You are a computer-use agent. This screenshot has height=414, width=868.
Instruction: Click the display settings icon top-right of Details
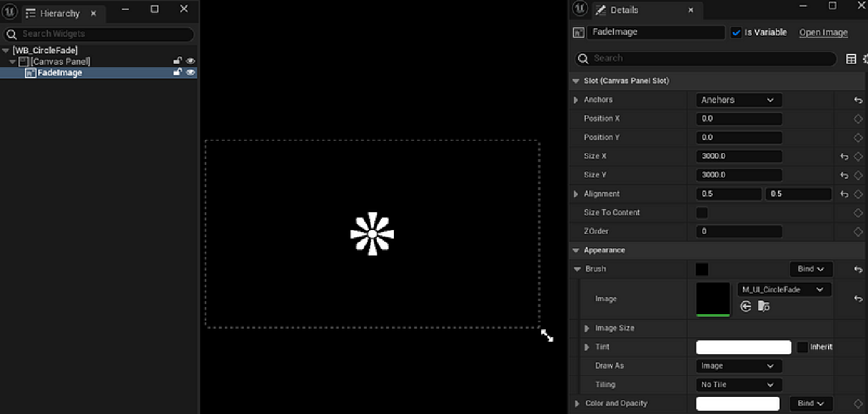tap(864, 58)
